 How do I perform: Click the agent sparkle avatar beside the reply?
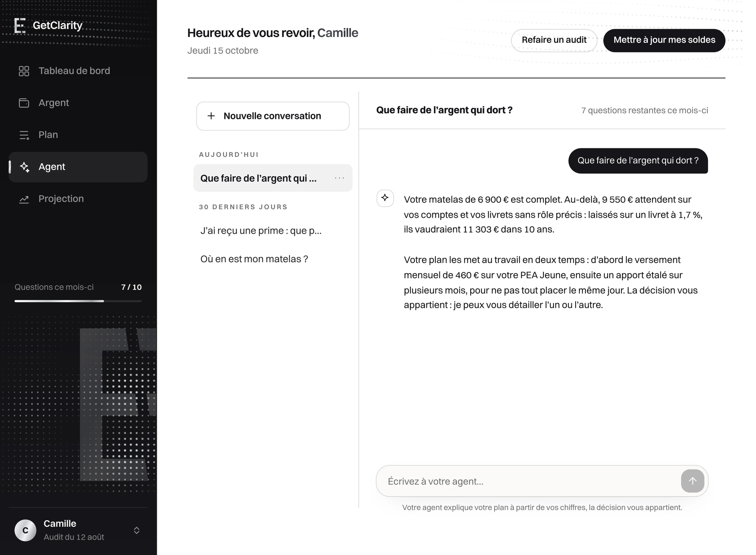385,198
